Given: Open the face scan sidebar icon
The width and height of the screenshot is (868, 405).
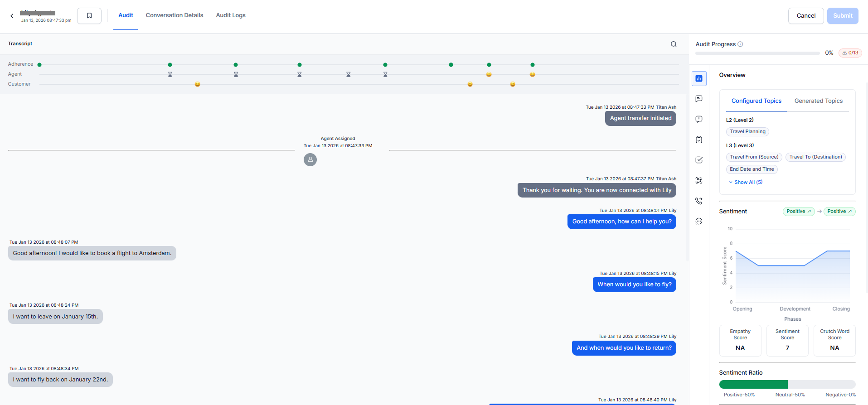Looking at the screenshot, I should (x=699, y=180).
